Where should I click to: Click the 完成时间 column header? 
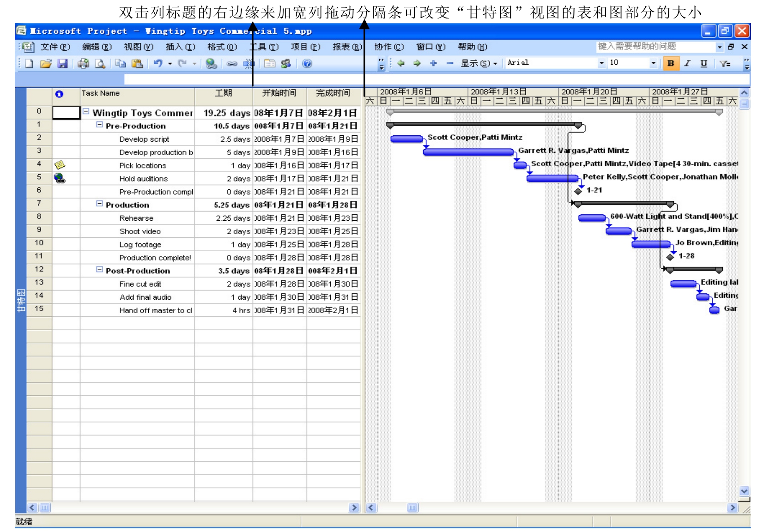click(x=333, y=97)
